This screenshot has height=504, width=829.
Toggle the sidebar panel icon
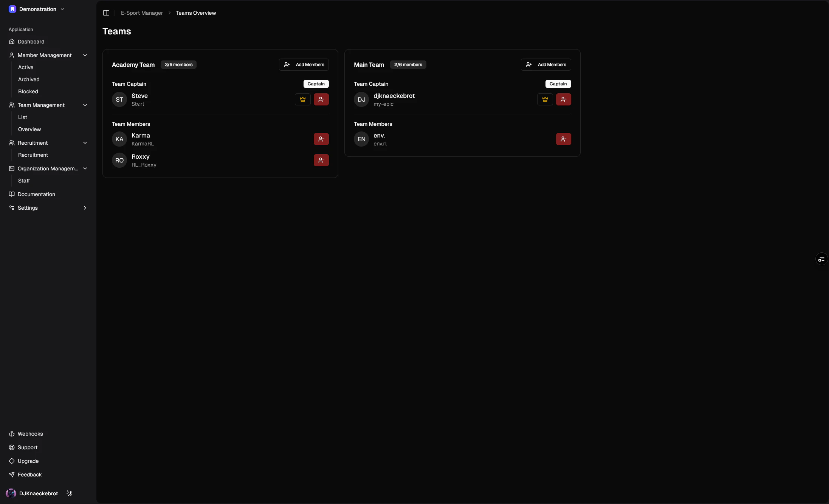tap(106, 13)
